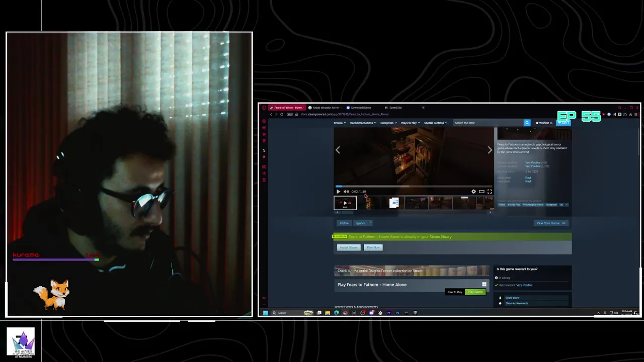The width and height of the screenshot is (644, 362).
Task: Open the Recommendations menu
Action: [363, 123]
